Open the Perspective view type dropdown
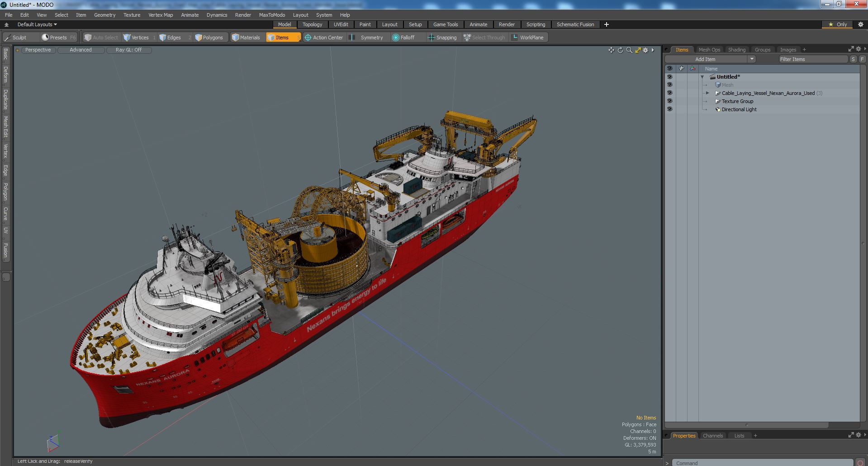This screenshot has width=868, height=466. click(38, 50)
